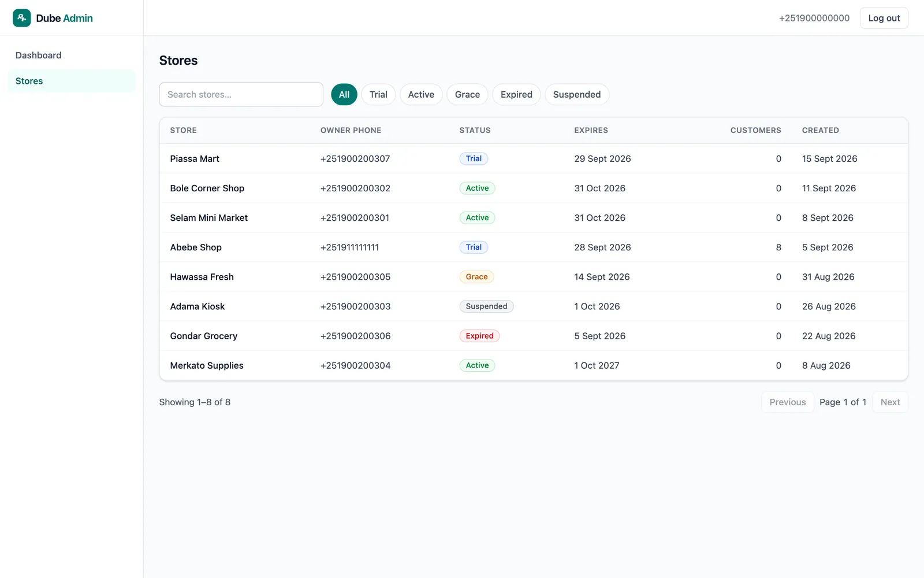Select the All filter pill
Screen dimensions: 924x578
point(344,94)
